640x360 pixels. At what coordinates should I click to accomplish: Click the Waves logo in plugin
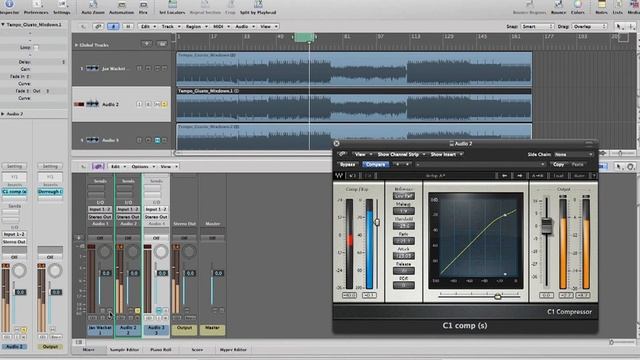point(339,176)
